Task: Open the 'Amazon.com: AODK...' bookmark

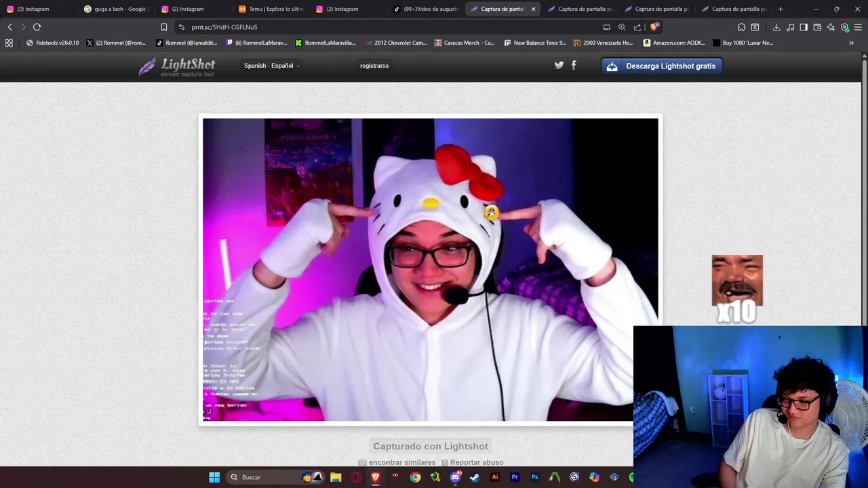Action: [674, 43]
